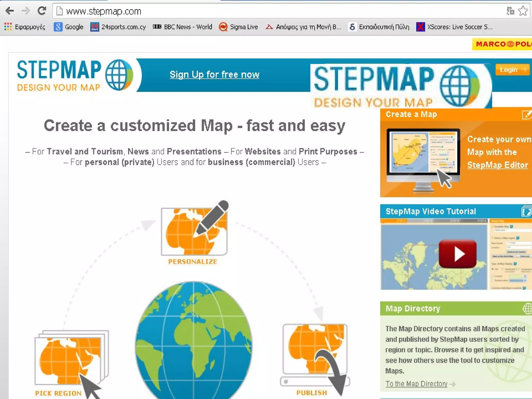This screenshot has width=532, height=399.
Task: Open the Google bookmark
Action: (x=69, y=27)
